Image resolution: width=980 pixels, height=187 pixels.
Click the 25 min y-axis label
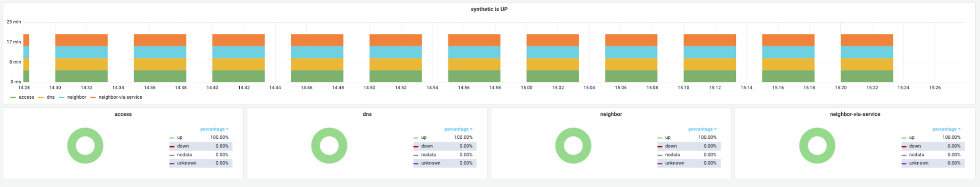[x=14, y=22]
